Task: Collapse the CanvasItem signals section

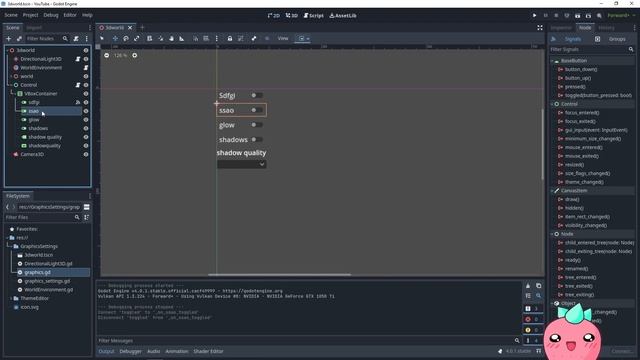Action: pos(552,191)
